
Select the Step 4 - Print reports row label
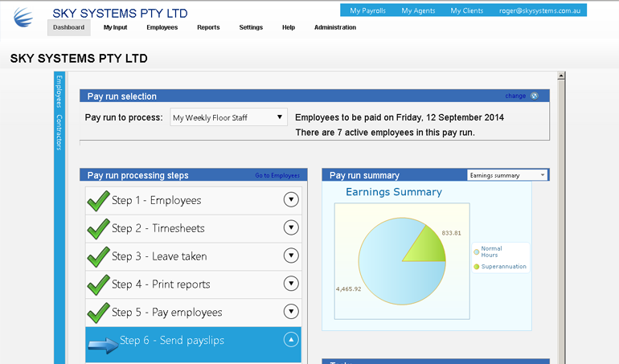[161, 284]
